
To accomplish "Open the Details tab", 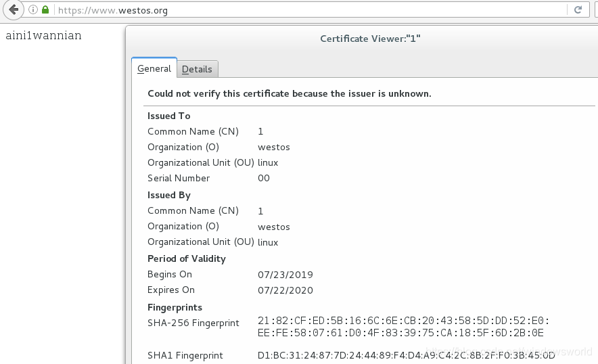I will click(197, 69).
